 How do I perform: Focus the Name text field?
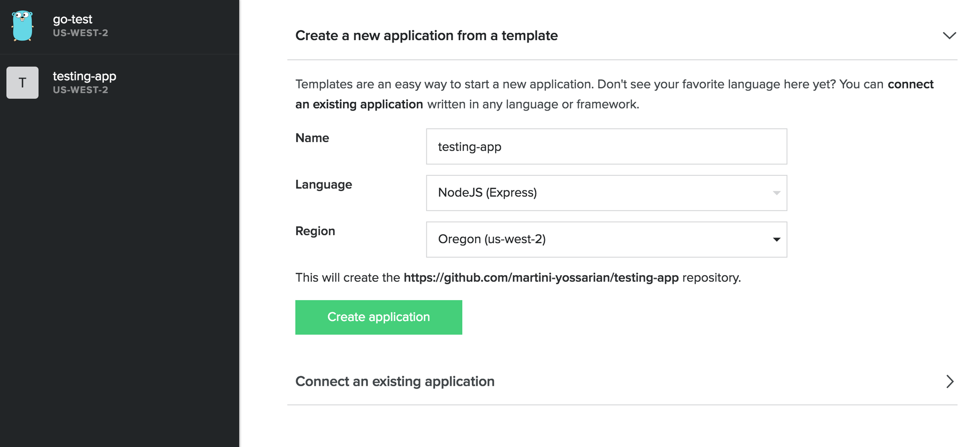tap(606, 146)
